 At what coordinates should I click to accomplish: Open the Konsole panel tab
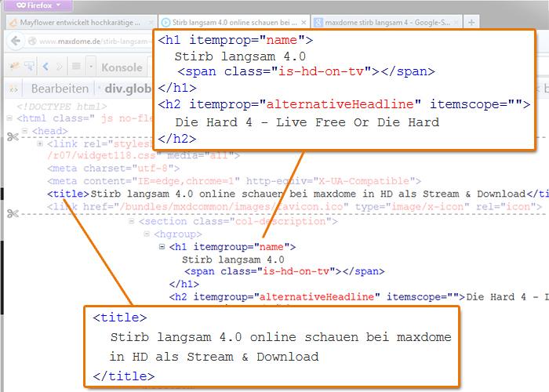click(x=122, y=67)
